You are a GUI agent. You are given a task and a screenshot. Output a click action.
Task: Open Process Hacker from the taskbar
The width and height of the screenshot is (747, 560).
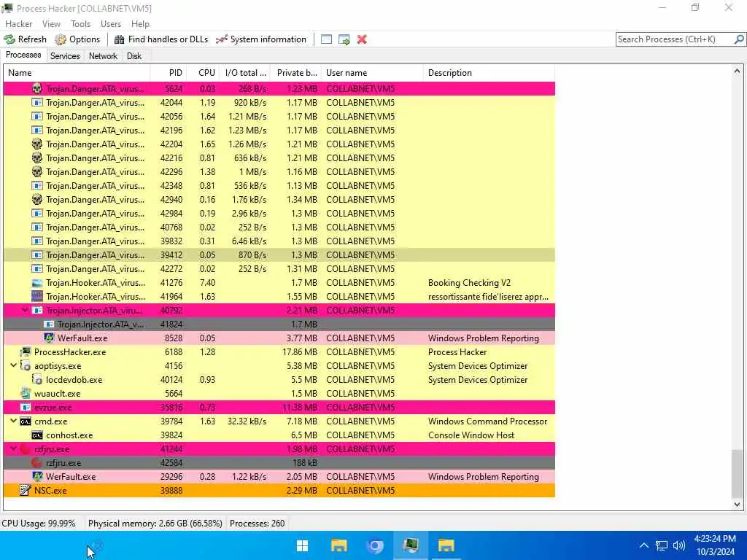(410, 545)
